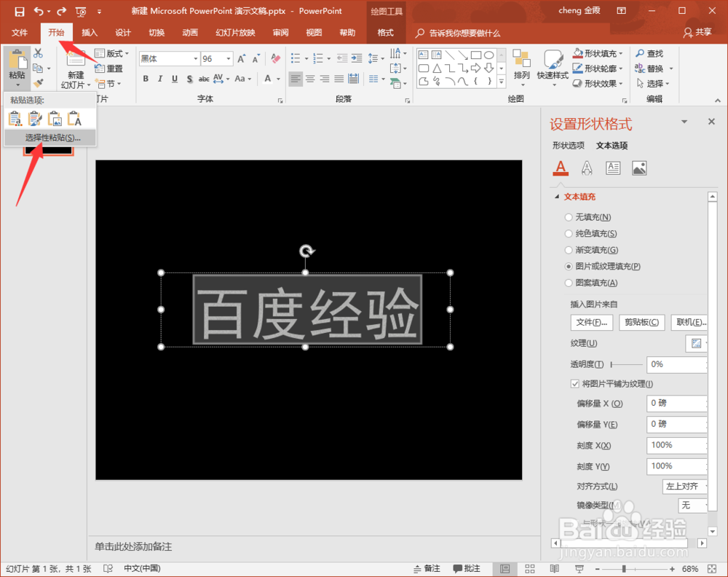This screenshot has height=577, width=728.
Task: Clear all formatting eraser icon
Action: coord(276,58)
